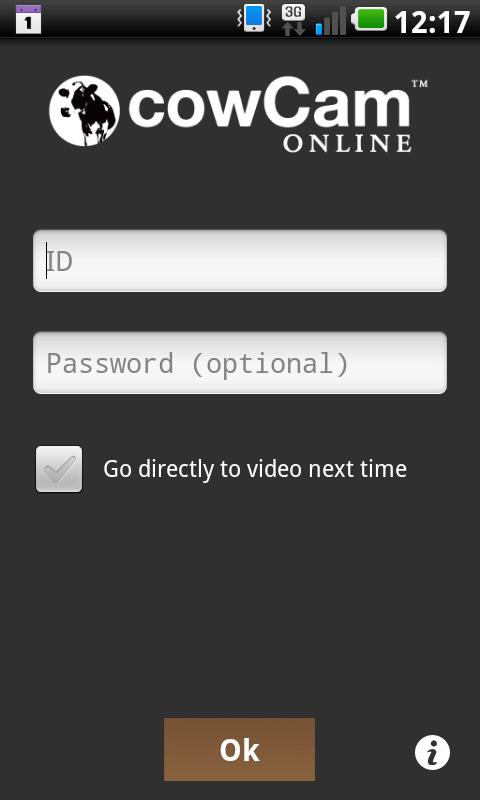Image resolution: width=480 pixels, height=800 pixels.
Task: Open the info icon beside Ok
Action: point(432,752)
